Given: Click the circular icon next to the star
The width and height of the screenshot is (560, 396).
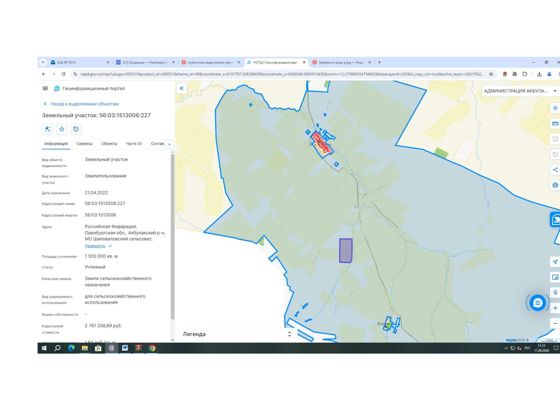Looking at the screenshot, I should click(x=76, y=129).
